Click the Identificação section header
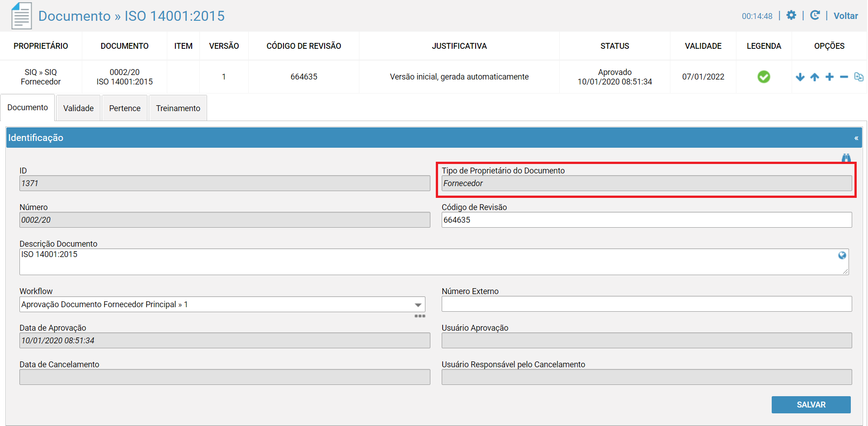The image size is (868, 426). tap(434, 138)
